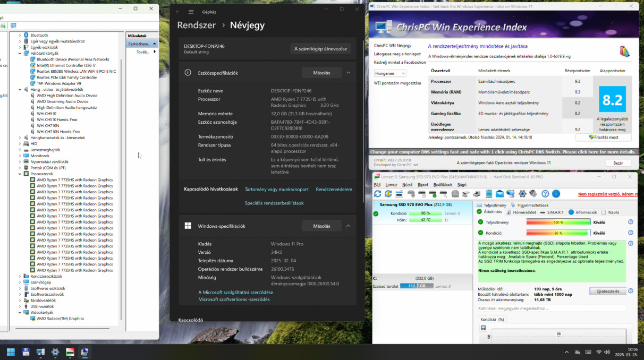This screenshot has width=644, height=360.
Task: Click Teljesítmény 100 % gradient bar
Action: pyautogui.click(x=558, y=222)
